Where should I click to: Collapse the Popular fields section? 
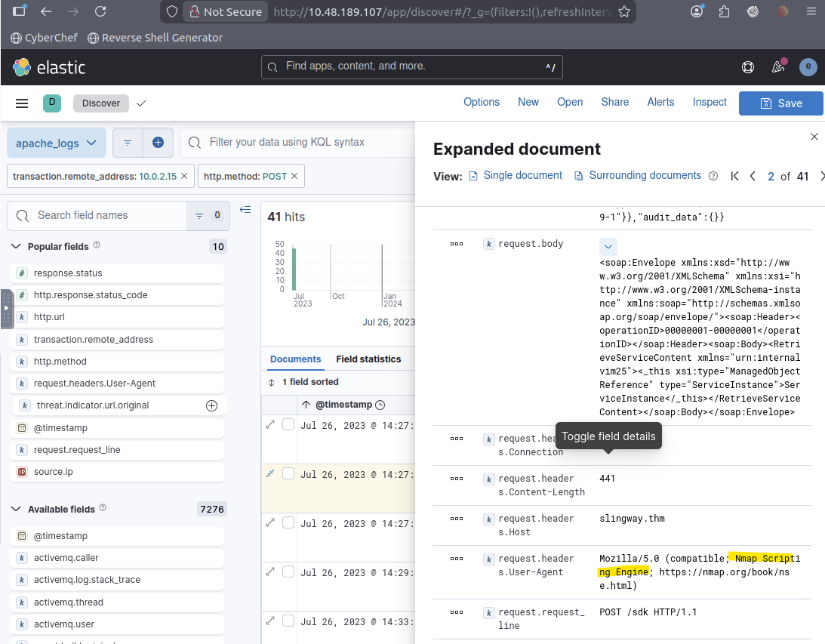16,246
